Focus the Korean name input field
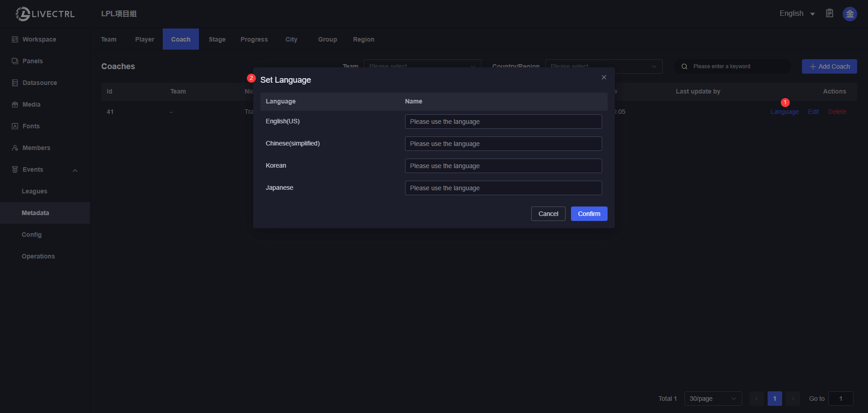 (503, 166)
